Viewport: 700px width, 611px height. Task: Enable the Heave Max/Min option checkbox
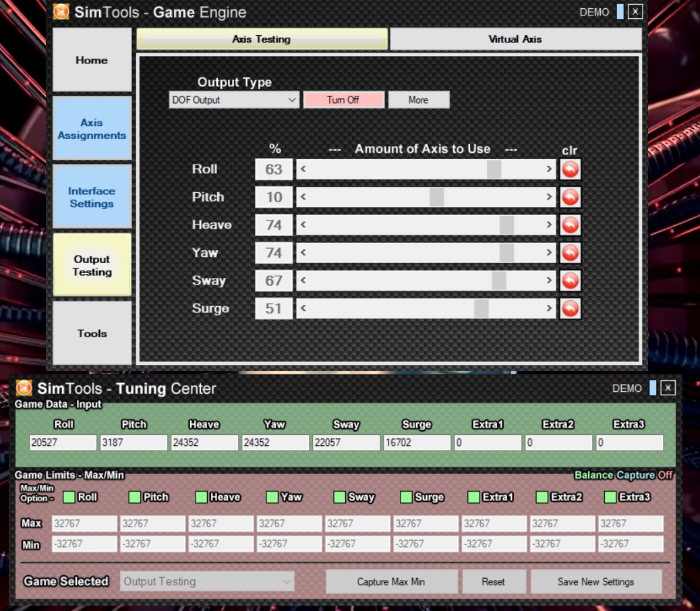pyautogui.click(x=201, y=497)
